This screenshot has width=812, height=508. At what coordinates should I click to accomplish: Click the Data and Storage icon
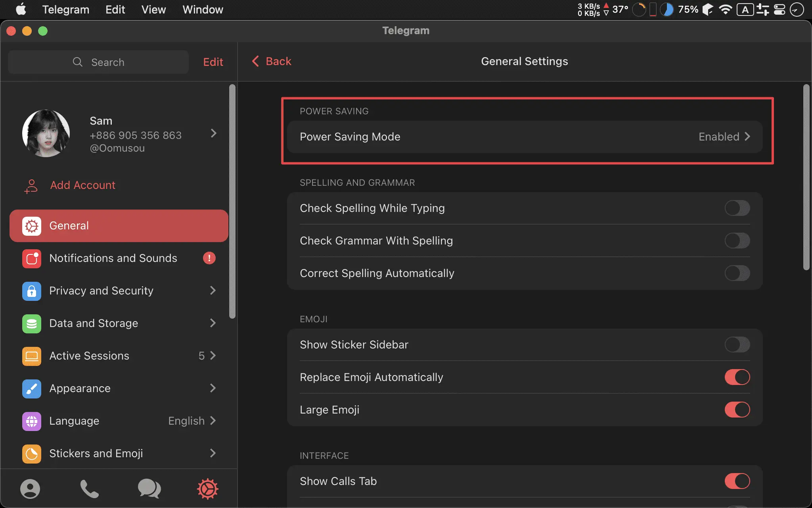pyautogui.click(x=32, y=323)
